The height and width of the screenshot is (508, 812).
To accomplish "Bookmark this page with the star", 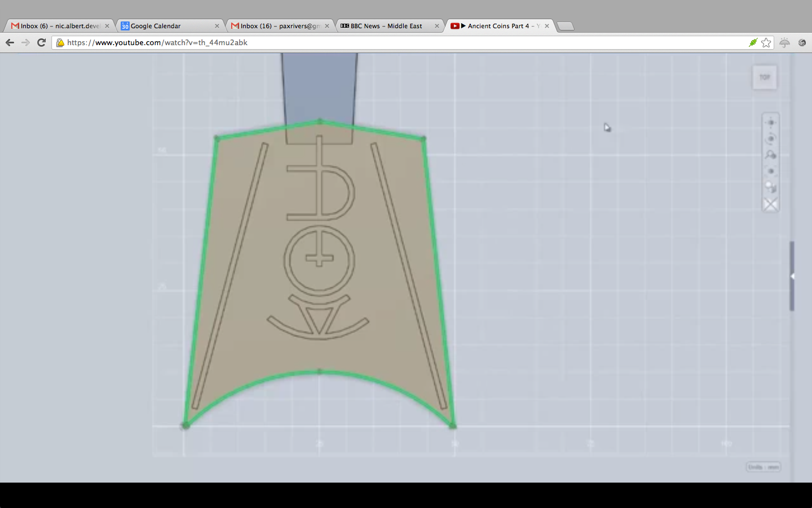I will point(766,42).
